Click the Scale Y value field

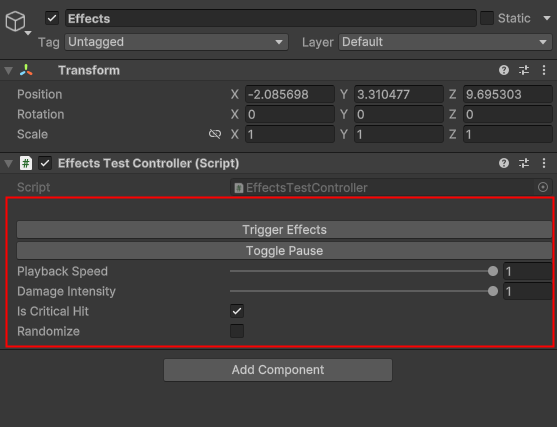click(x=399, y=134)
